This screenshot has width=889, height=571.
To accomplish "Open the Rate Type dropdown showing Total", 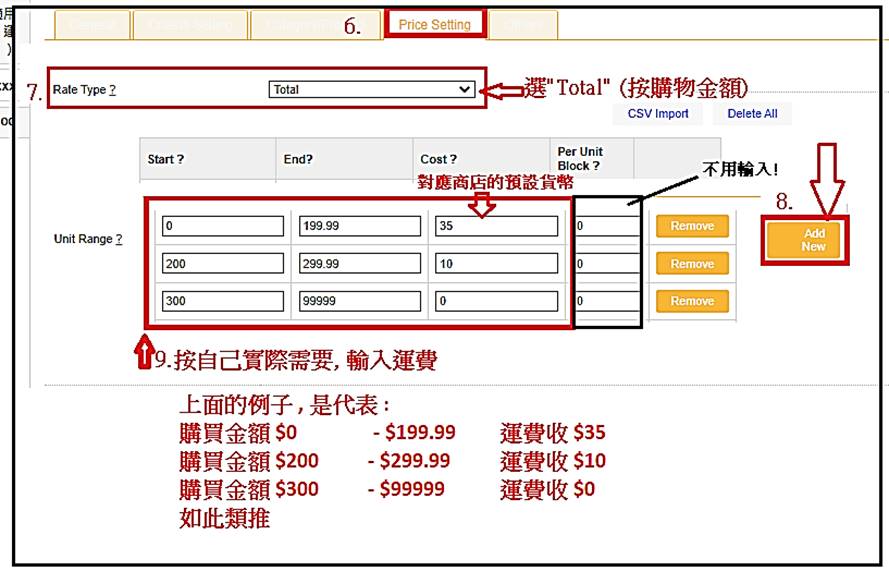I will (371, 89).
